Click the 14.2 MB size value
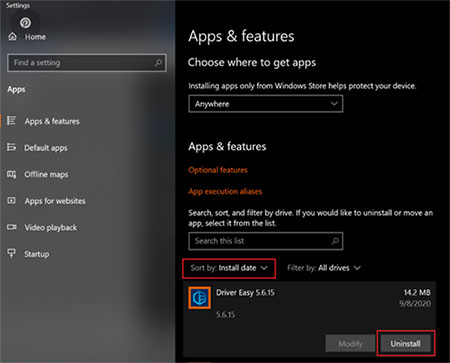Viewport: 450px width, 363px height. [417, 293]
